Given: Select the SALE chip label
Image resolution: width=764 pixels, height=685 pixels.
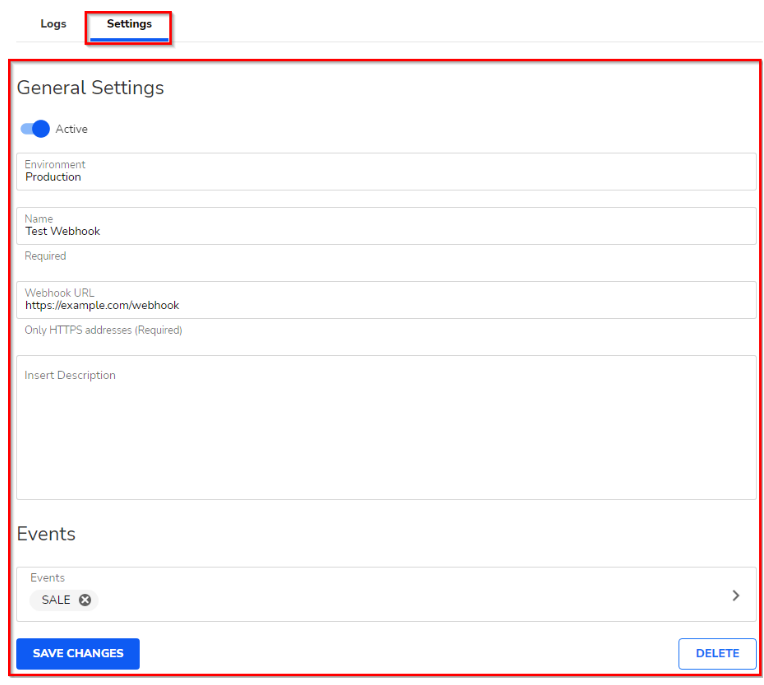Looking at the screenshot, I should [x=56, y=600].
